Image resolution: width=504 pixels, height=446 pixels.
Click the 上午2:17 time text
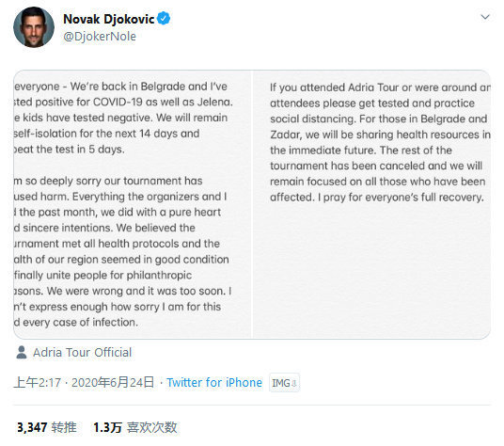click(38, 382)
